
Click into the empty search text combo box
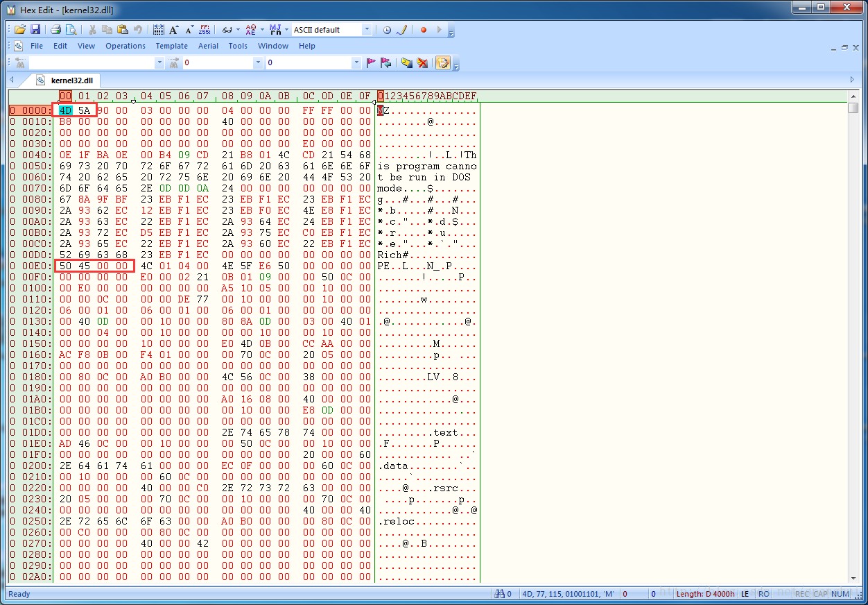(91, 62)
